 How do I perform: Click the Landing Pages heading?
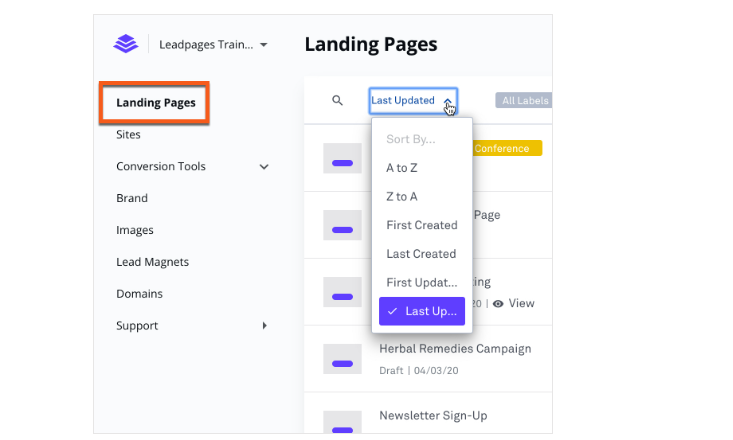click(x=371, y=44)
